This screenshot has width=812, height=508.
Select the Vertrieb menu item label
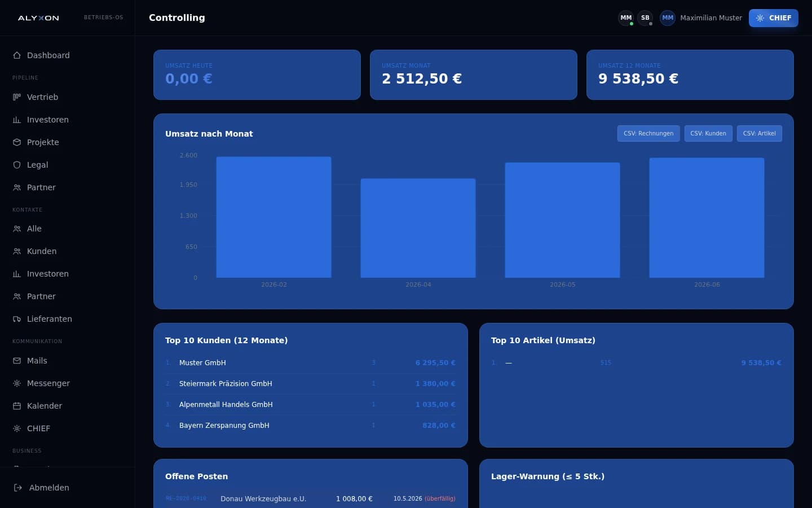click(42, 97)
